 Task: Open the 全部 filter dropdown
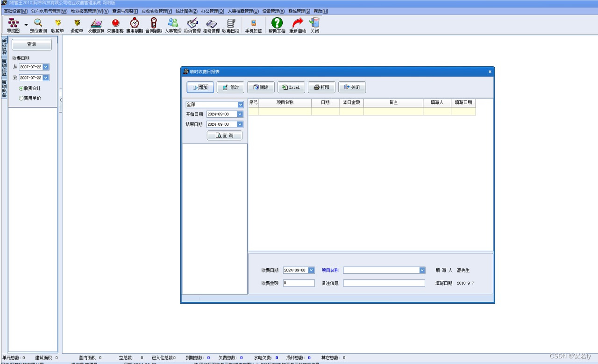[x=241, y=105]
